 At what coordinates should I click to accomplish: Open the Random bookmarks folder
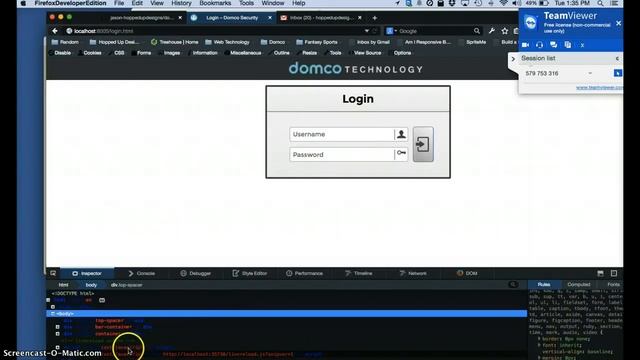click(65, 42)
